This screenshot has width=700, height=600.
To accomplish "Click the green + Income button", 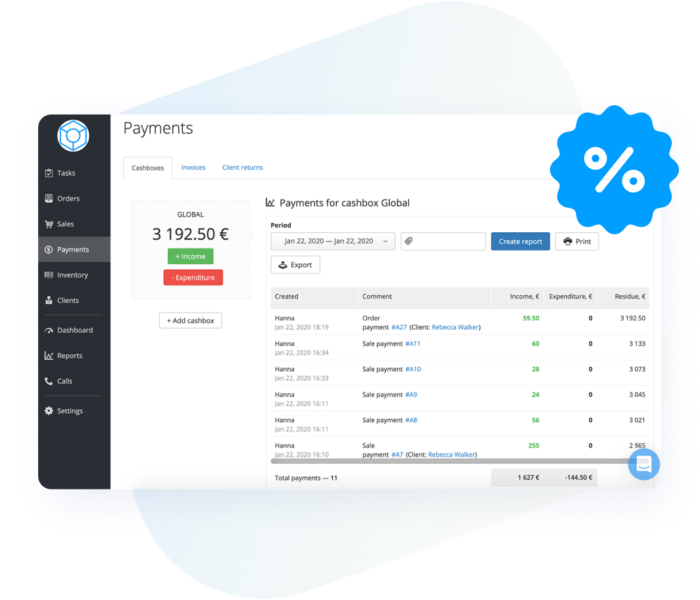I will (x=190, y=257).
